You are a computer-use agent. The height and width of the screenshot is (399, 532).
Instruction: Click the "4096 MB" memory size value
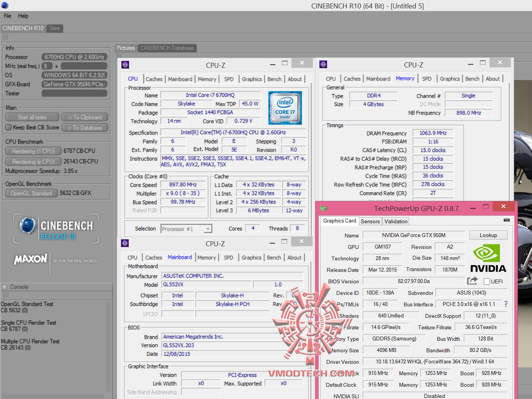386,350
